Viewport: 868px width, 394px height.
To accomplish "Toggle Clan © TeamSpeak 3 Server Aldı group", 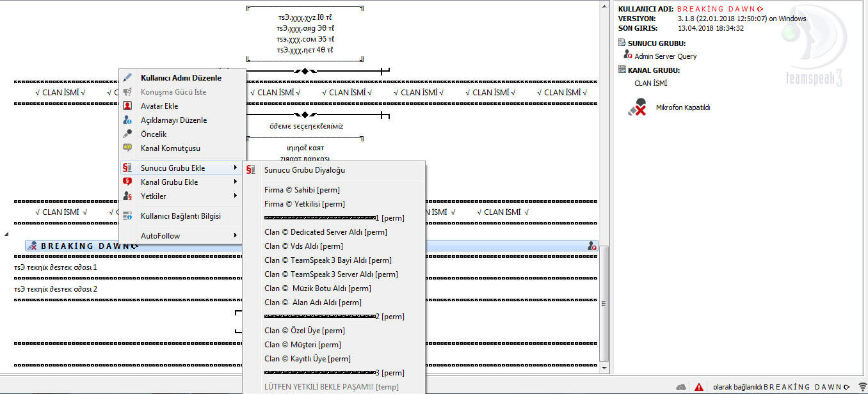I will (x=334, y=274).
